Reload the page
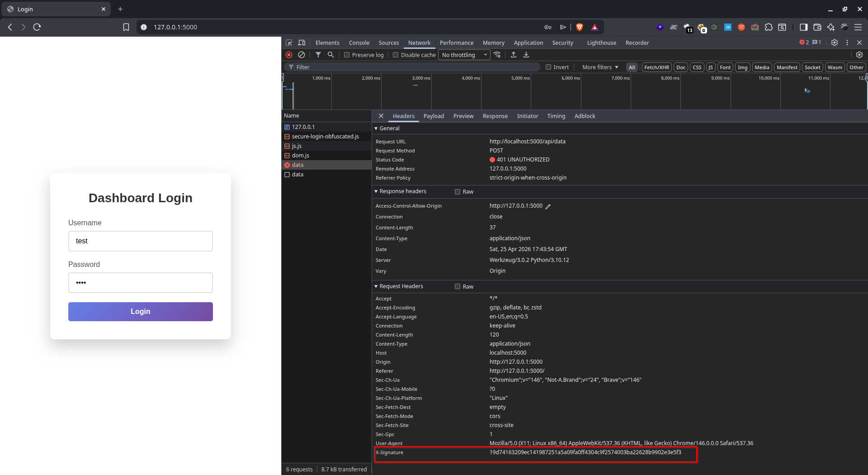This screenshot has height=475, width=868. pos(37,27)
